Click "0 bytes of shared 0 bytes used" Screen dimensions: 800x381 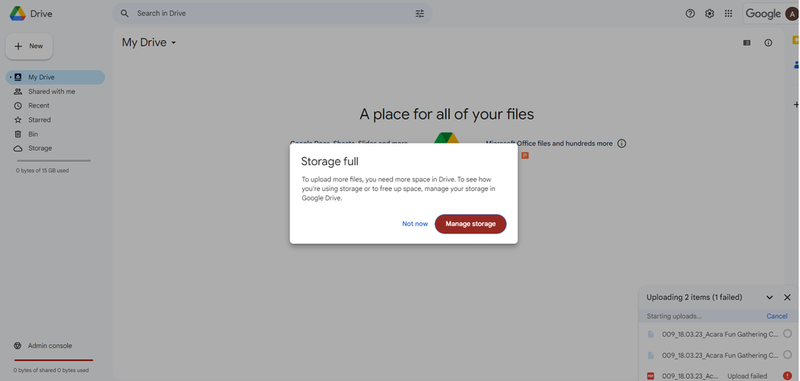(x=51, y=370)
